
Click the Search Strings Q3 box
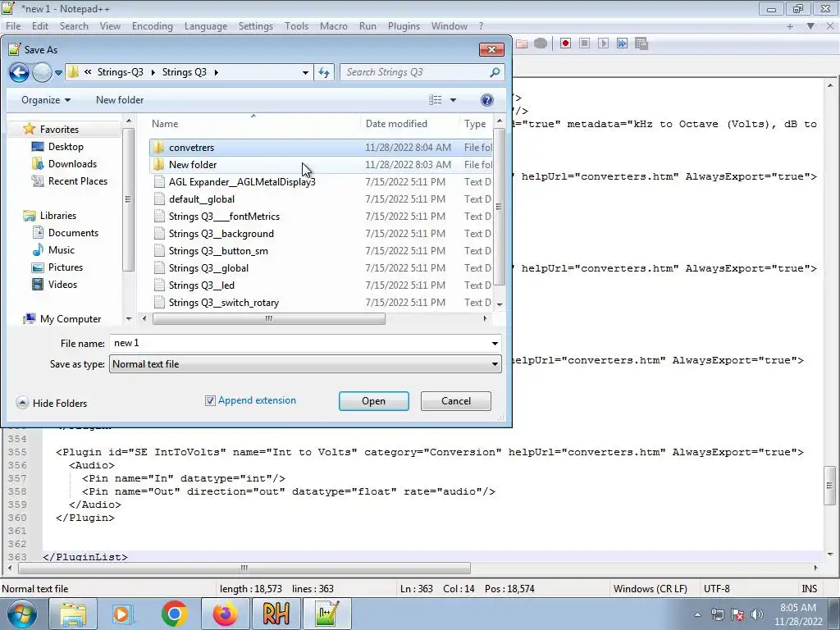click(414, 72)
